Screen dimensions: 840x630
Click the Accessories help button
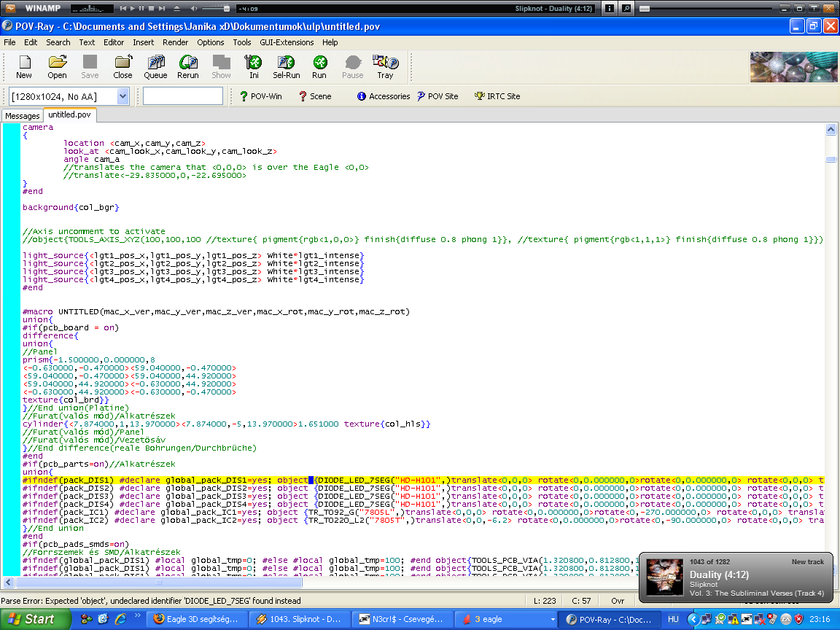click(x=384, y=96)
